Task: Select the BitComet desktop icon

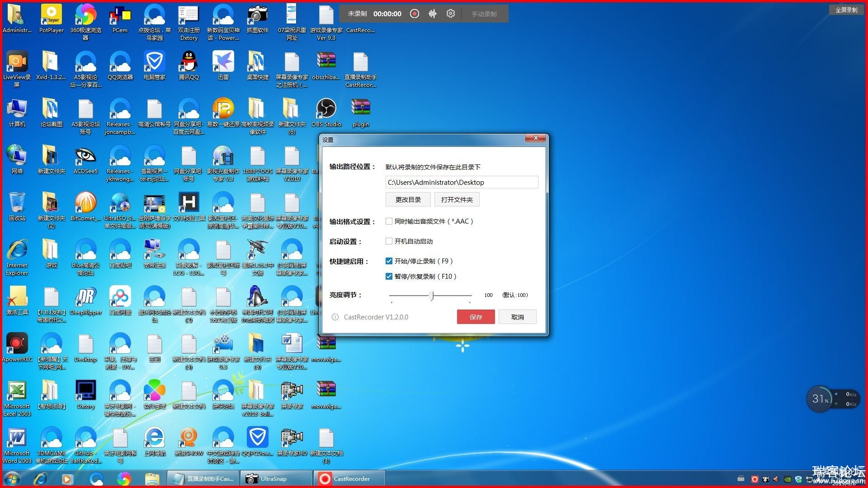Action: (86, 207)
